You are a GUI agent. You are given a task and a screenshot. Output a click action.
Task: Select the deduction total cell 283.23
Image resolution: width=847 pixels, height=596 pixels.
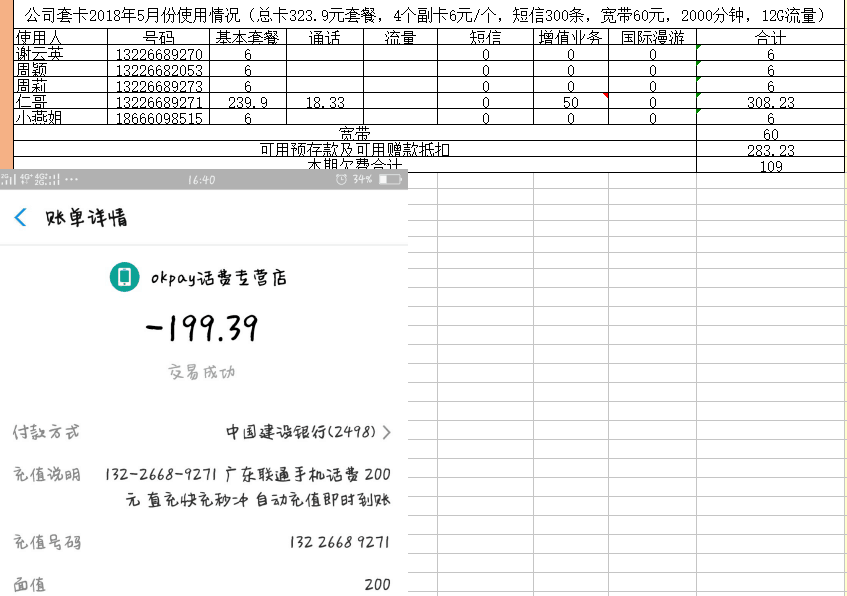[x=770, y=150]
